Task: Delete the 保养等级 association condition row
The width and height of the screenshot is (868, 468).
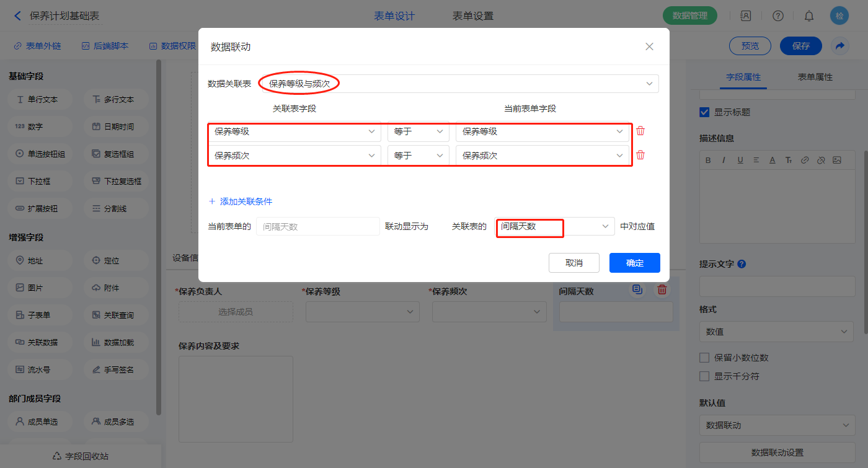Action: coord(640,131)
